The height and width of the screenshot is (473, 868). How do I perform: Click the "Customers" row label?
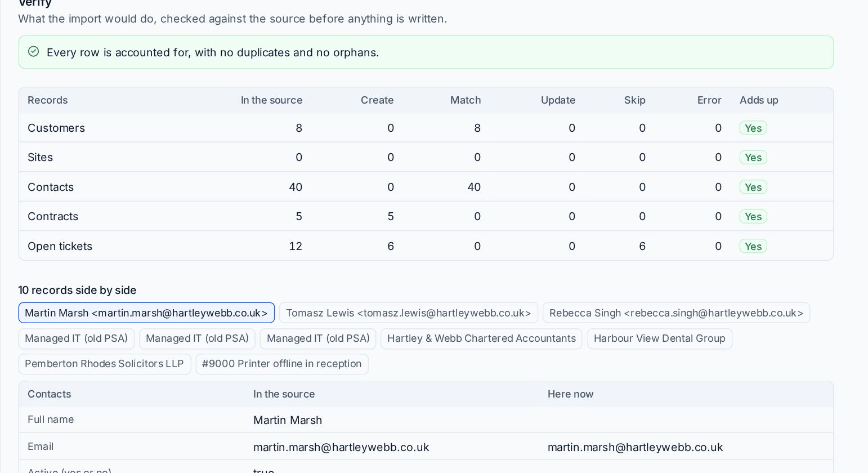[x=56, y=128]
